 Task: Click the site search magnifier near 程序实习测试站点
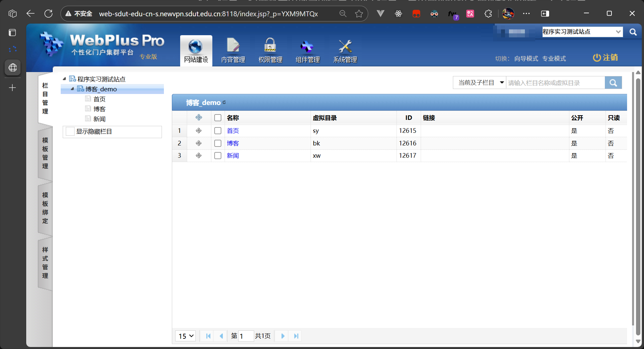[x=633, y=32]
